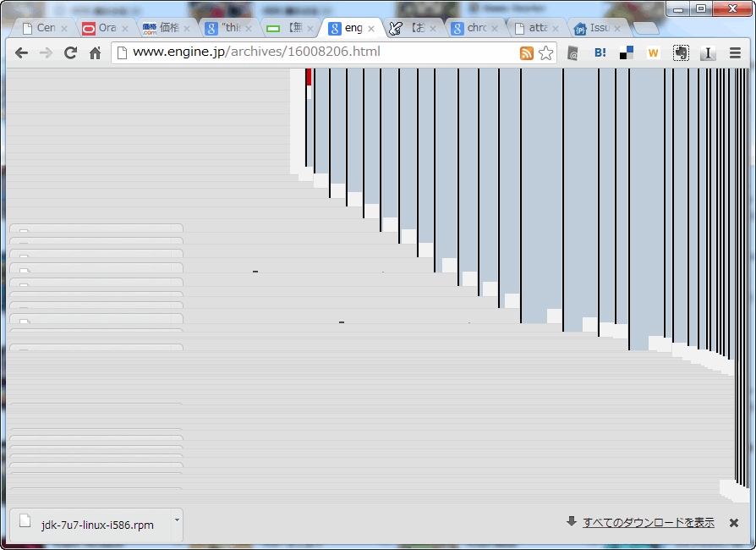Close the eng tab
The height and width of the screenshot is (550, 756).
point(370,29)
